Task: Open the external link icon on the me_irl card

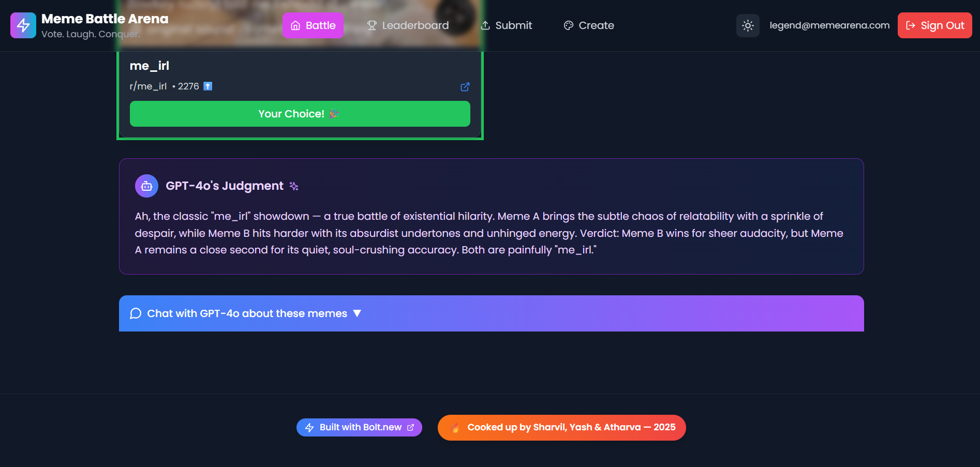Action: coord(464,87)
